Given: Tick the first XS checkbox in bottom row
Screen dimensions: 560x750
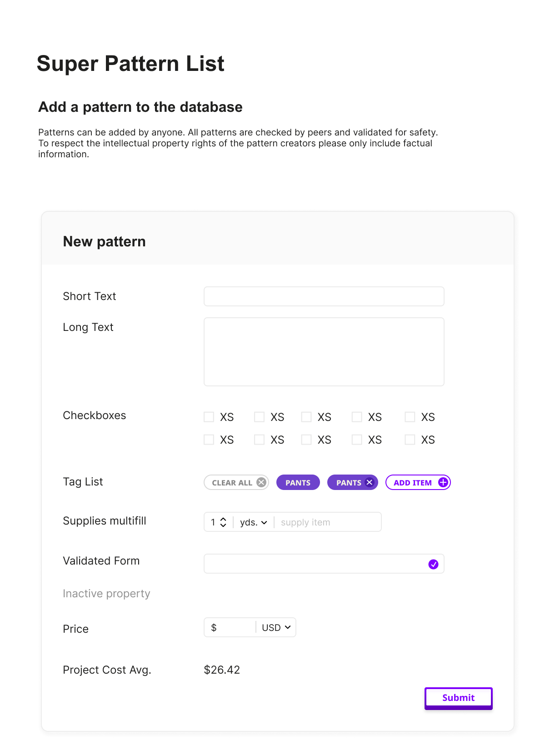Looking at the screenshot, I should 209,440.
